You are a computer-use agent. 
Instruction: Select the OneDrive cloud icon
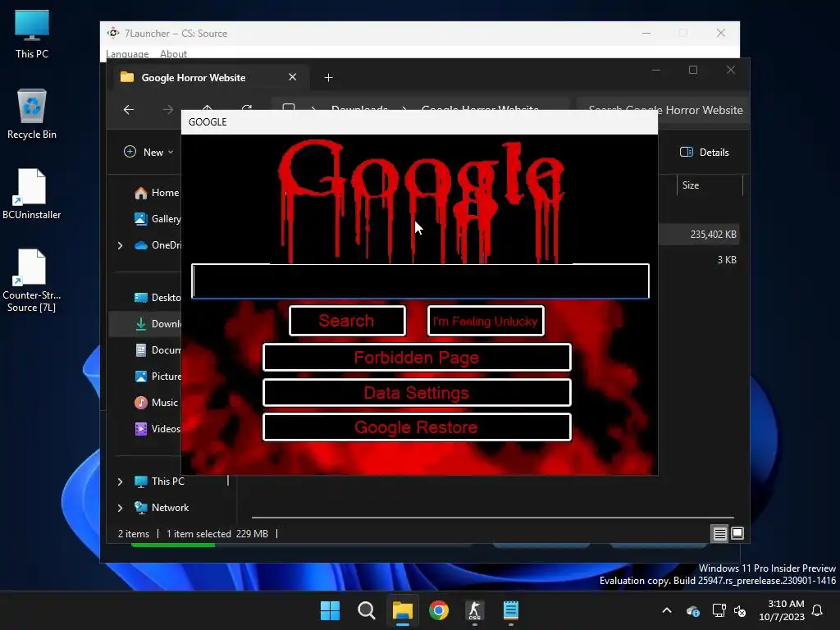(x=141, y=245)
